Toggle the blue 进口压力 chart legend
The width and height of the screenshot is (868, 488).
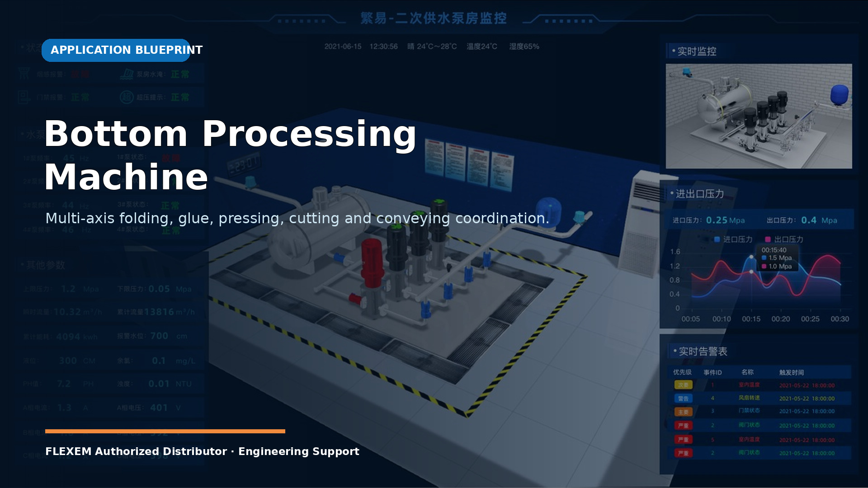[733, 239]
